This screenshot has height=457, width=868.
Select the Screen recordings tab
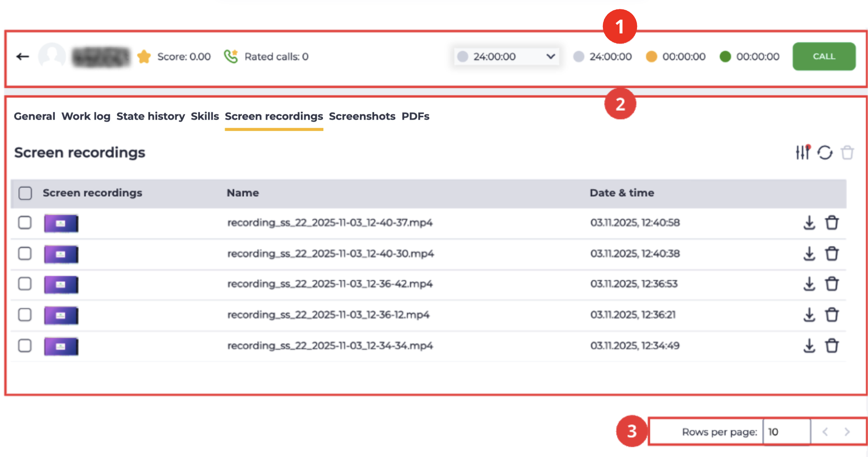click(x=274, y=116)
